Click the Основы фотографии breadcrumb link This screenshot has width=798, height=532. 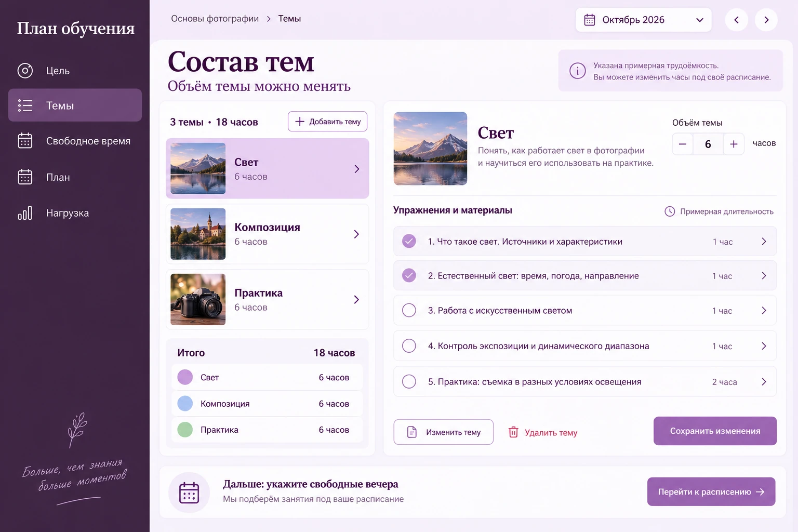[x=215, y=19]
